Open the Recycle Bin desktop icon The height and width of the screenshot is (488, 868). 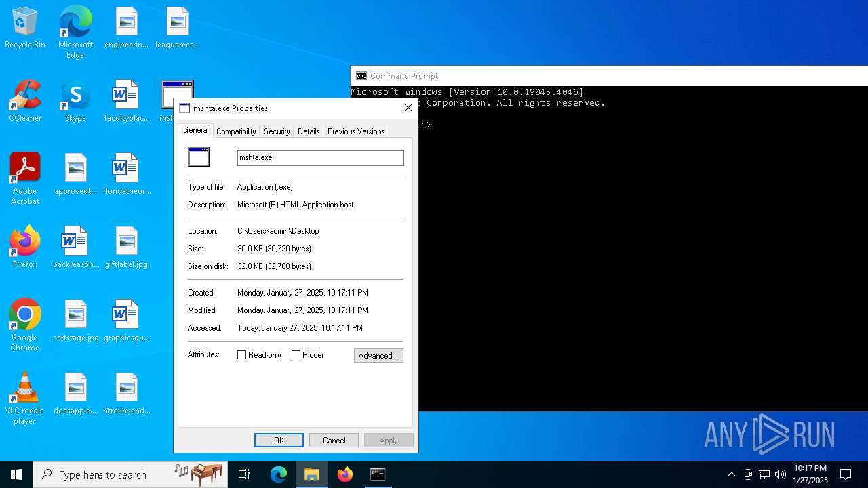pos(25,28)
